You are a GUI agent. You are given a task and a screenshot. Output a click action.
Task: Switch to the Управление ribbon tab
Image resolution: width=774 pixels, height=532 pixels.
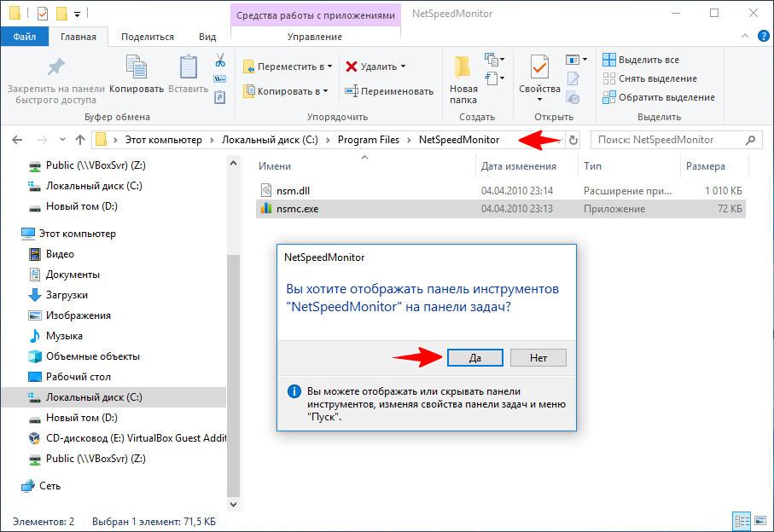point(315,37)
